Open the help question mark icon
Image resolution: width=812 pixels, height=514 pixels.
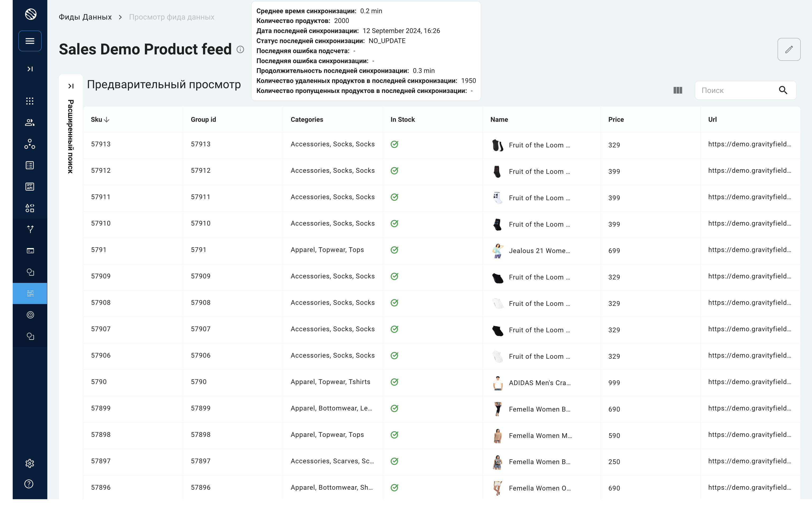(29, 484)
